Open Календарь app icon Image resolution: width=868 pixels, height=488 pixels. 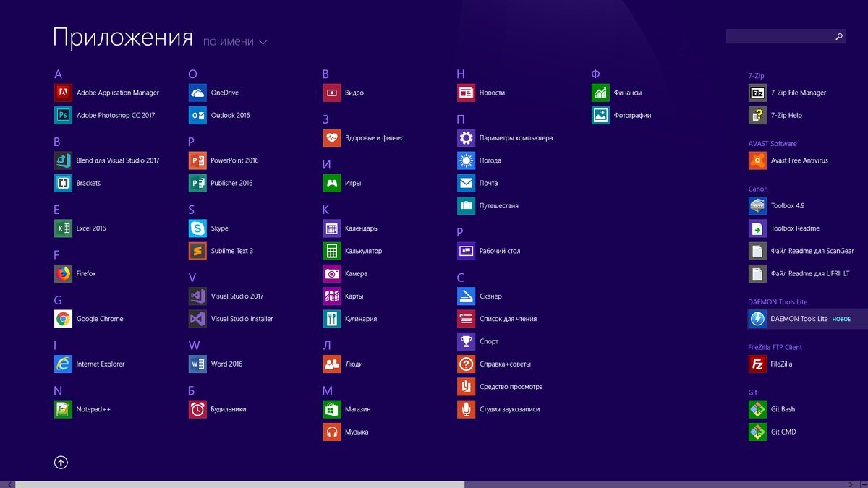click(x=332, y=228)
